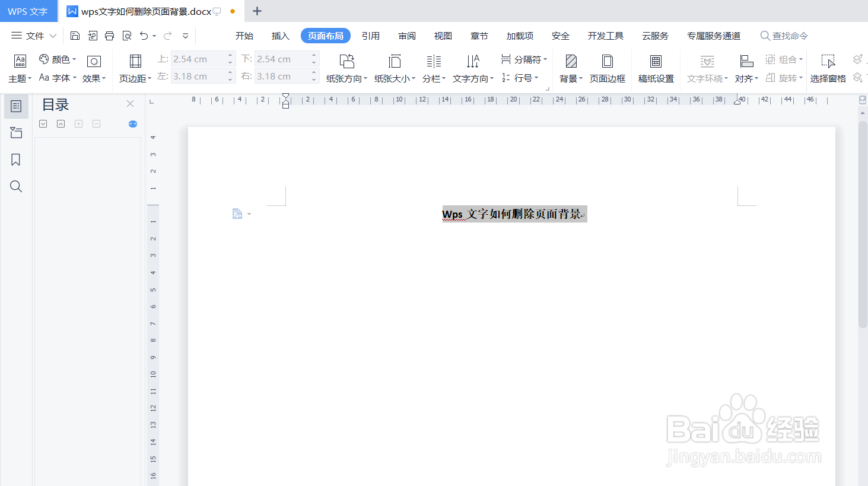
Task: Open the 加载项 tab
Action: (520, 36)
